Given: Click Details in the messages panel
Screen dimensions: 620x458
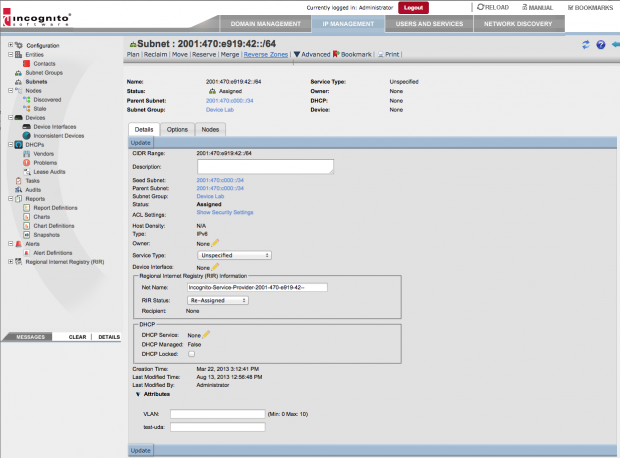Looking at the screenshot, I should coord(109,337).
